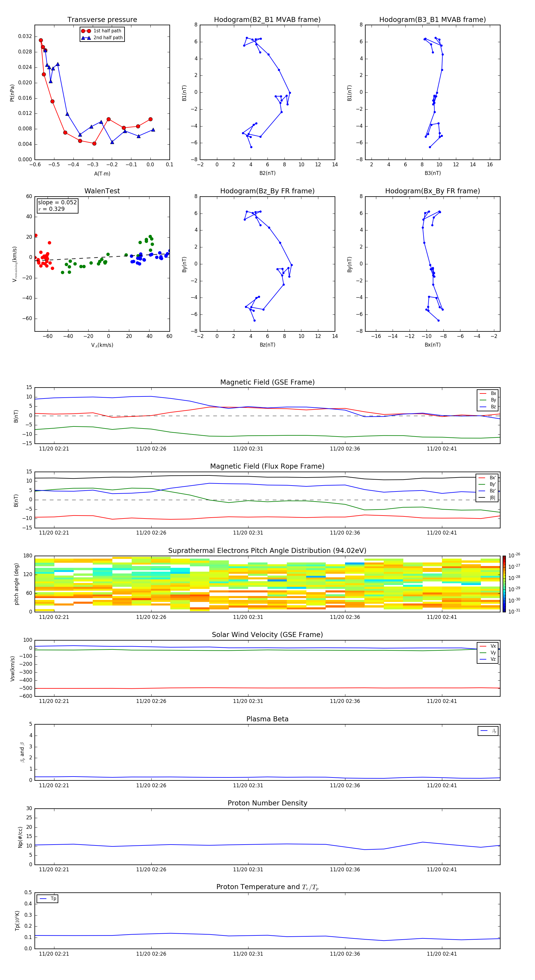Click the 'Hodogram(B2_B1 MVAB frame)' title
Viewport: 535px width, 980px height.
267,20
